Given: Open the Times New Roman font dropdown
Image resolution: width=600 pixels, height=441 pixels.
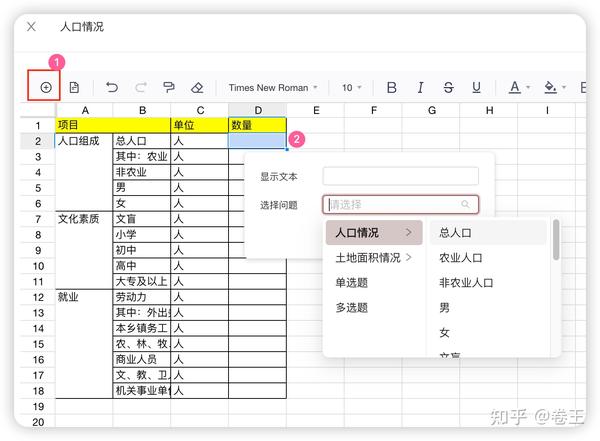Looking at the screenshot, I should coord(273,88).
